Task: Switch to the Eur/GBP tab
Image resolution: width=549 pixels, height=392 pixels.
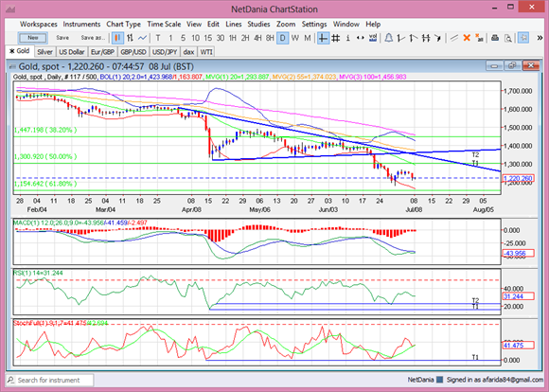Action: (102, 52)
